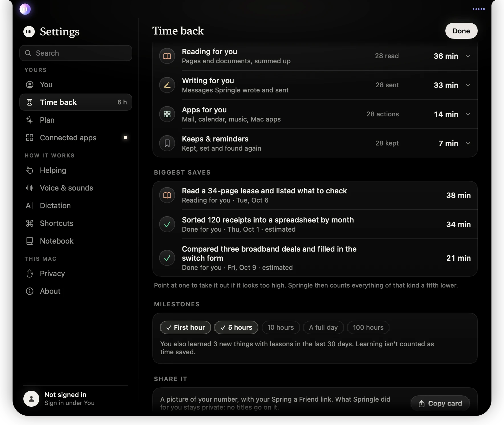Image resolution: width=504 pixels, height=425 pixels.
Task: Click the checkmark icon on Sorted 120 receipts
Action: point(167,224)
